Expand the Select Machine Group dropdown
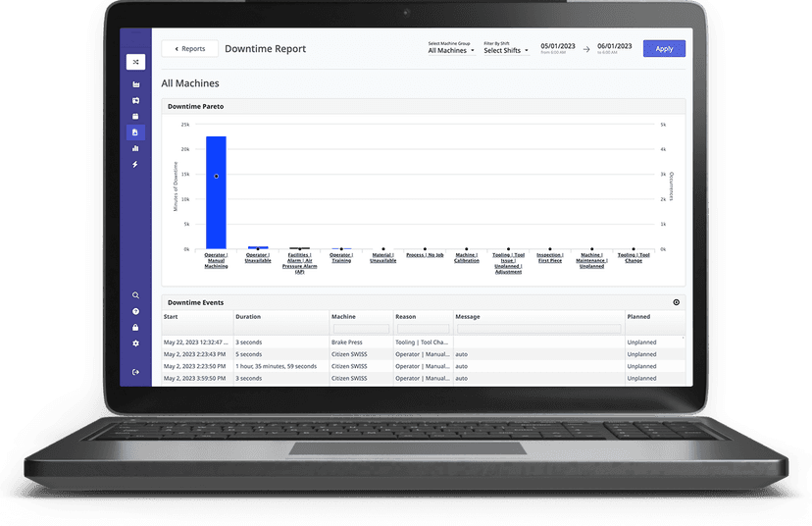 tap(451, 50)
